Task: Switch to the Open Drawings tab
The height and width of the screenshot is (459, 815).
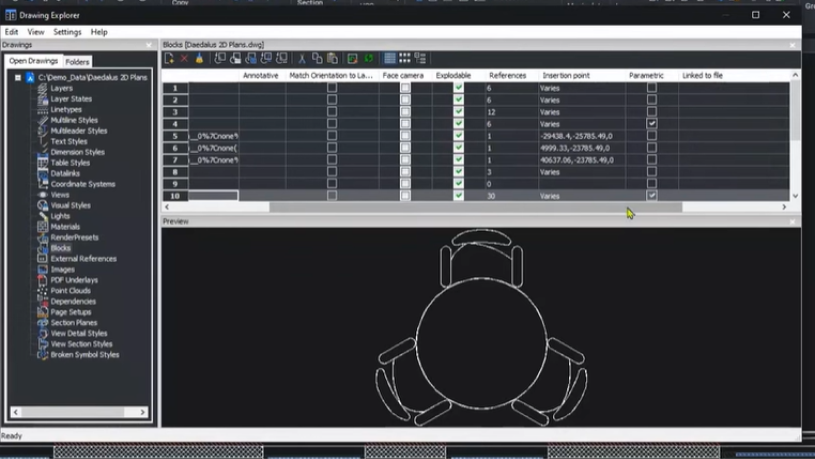Action: 34,61
